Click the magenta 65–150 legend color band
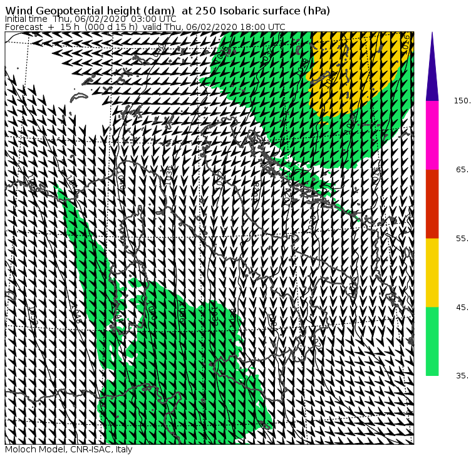 (x=432, y=135)
